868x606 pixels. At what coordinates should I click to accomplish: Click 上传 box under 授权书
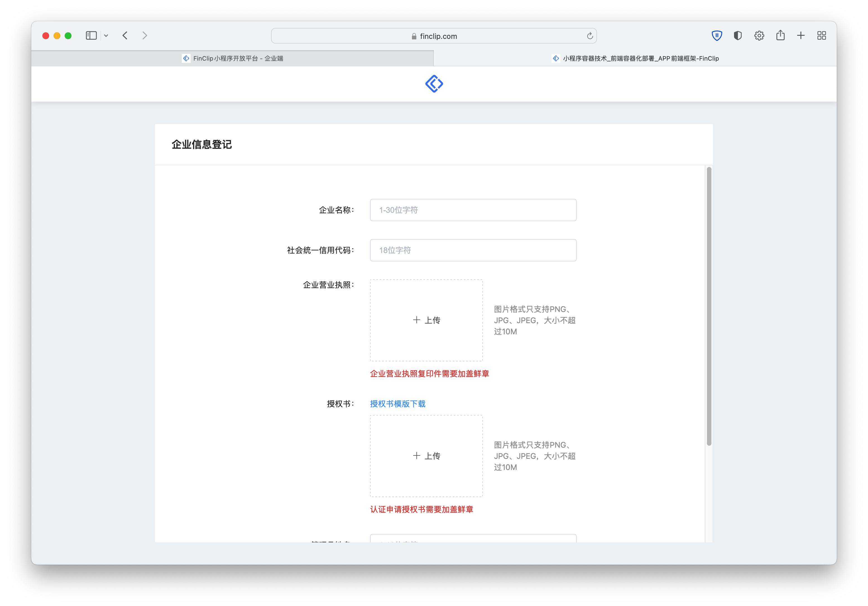click(426, 456)
